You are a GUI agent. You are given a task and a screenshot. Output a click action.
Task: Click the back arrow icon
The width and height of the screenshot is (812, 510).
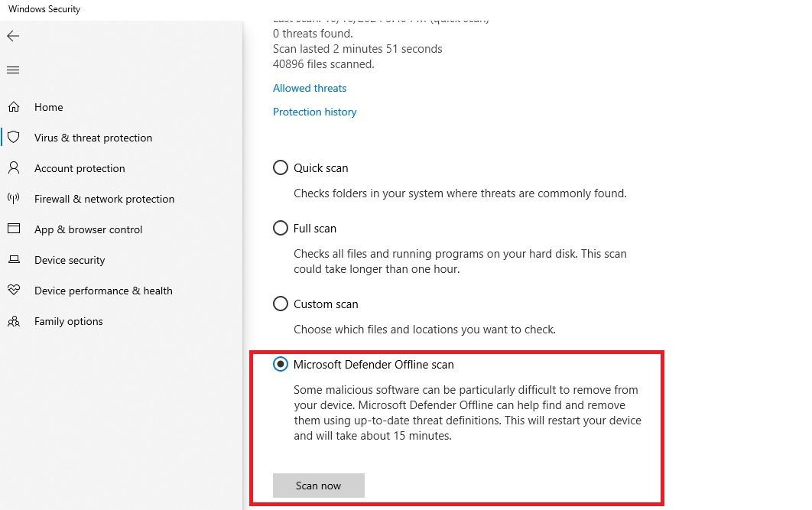pos(12,36)
